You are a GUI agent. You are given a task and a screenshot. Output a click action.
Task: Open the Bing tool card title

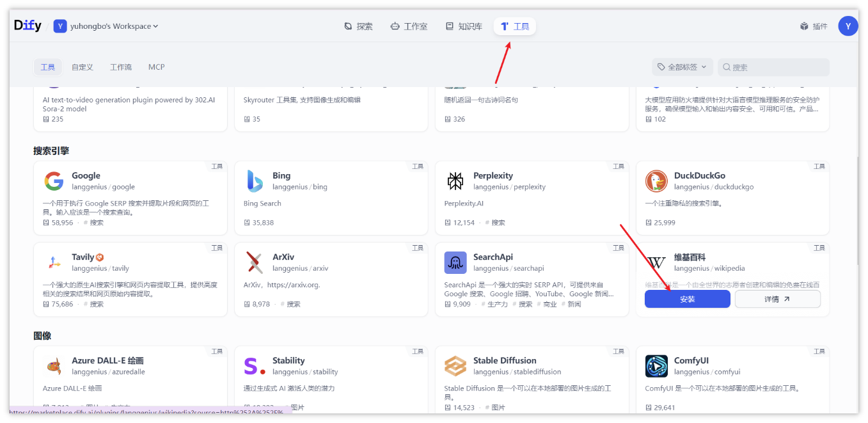point(281,175)
